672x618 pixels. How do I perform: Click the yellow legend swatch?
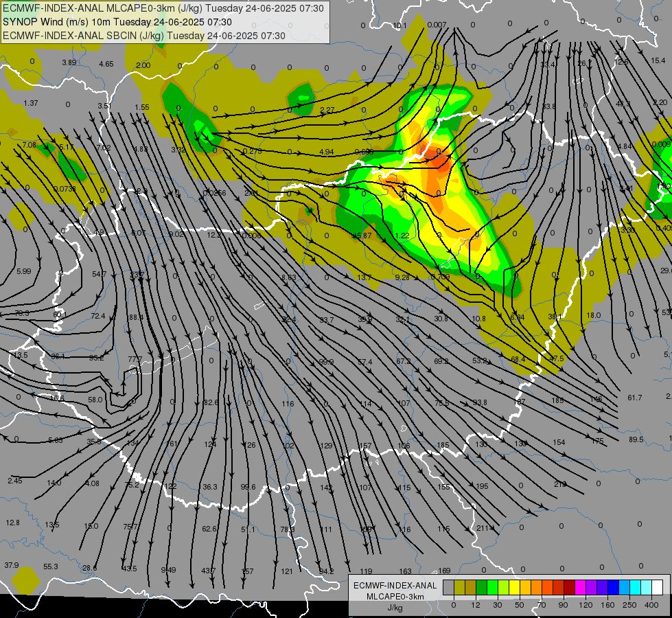tap(515, 587)
